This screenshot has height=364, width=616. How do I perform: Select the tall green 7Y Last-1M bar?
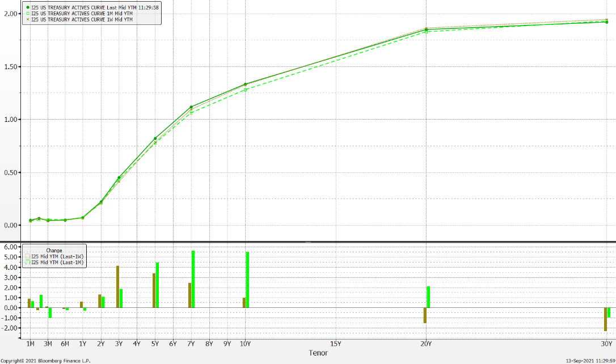(193, 279)
